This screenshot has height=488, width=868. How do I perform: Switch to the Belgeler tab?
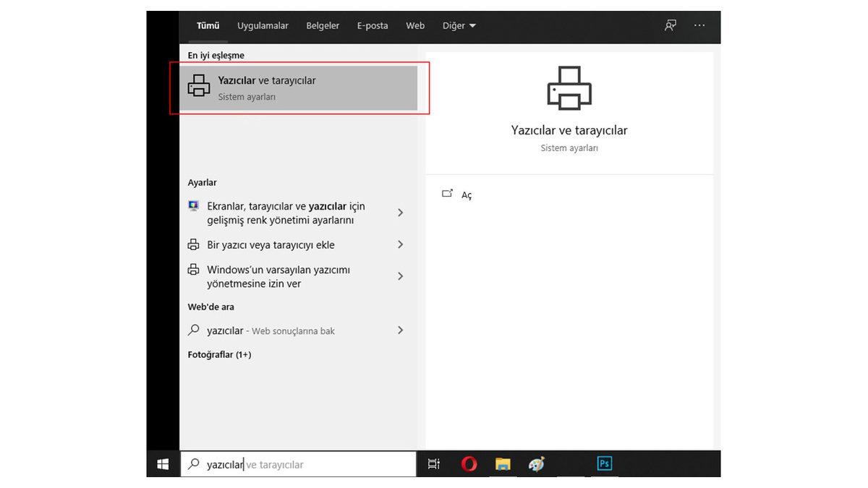tap(323, 25)
